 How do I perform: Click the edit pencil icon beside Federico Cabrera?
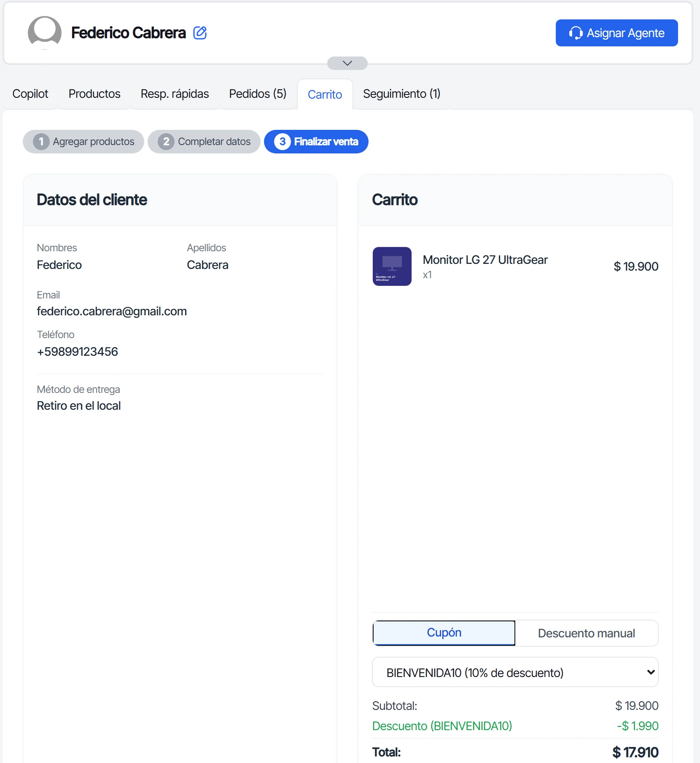[200, 32]
